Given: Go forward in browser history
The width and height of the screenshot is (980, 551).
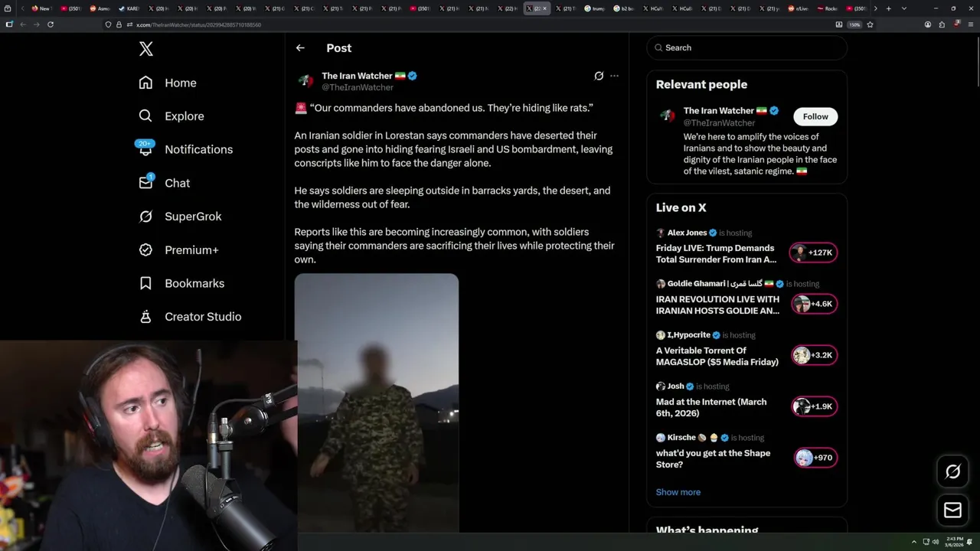Looking at the screenshot, I should coord(36,24).
